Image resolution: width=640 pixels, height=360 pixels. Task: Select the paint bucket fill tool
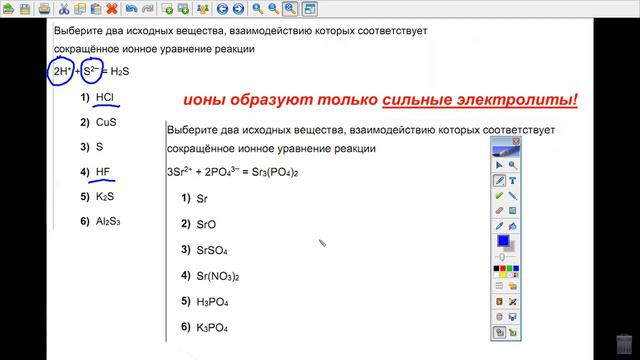point(513,226)
